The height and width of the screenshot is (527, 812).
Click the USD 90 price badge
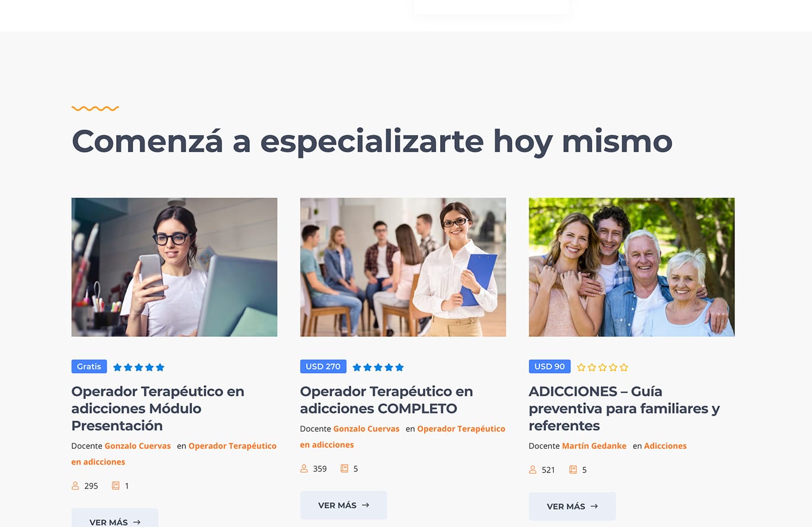pos(550,367)
